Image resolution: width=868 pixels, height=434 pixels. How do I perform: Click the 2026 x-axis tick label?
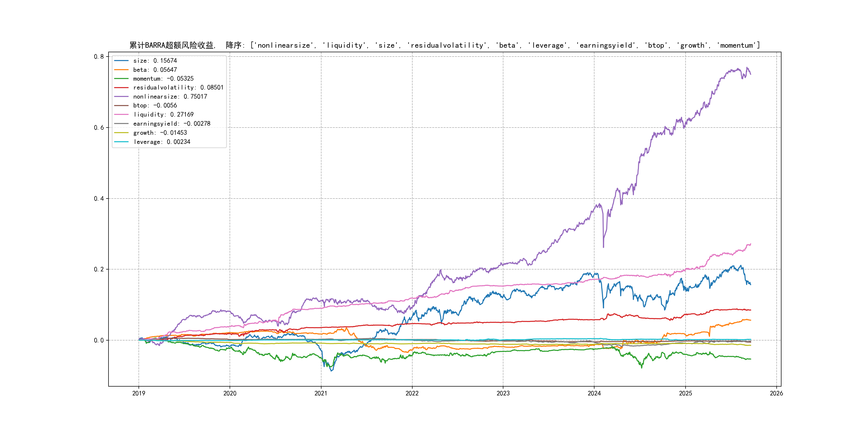[776, 393]
